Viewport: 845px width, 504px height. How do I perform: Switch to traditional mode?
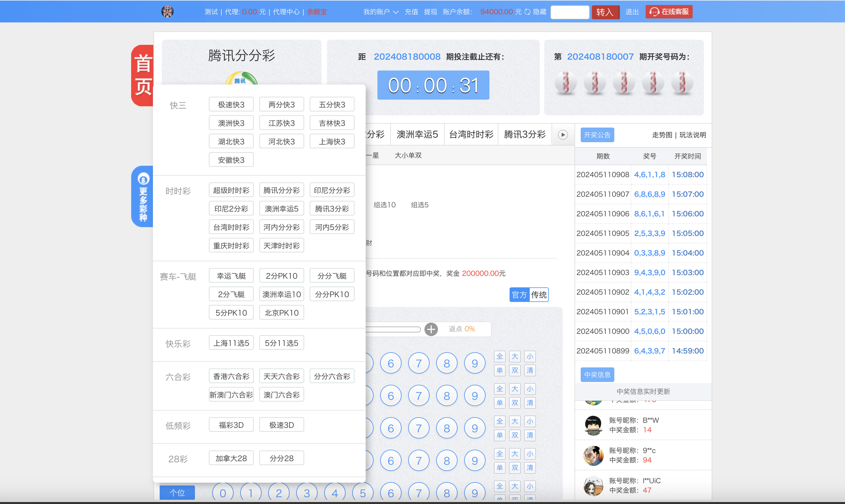click(539, 295)
